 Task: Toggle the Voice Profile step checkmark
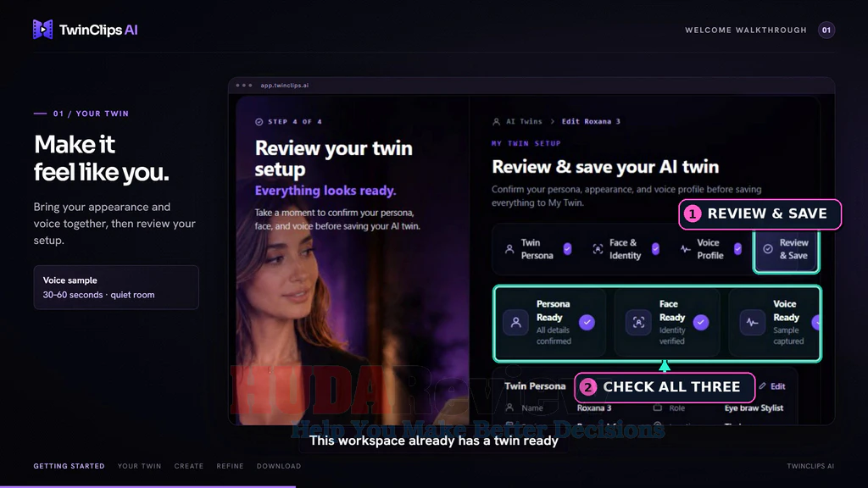(x=738, y=249)
